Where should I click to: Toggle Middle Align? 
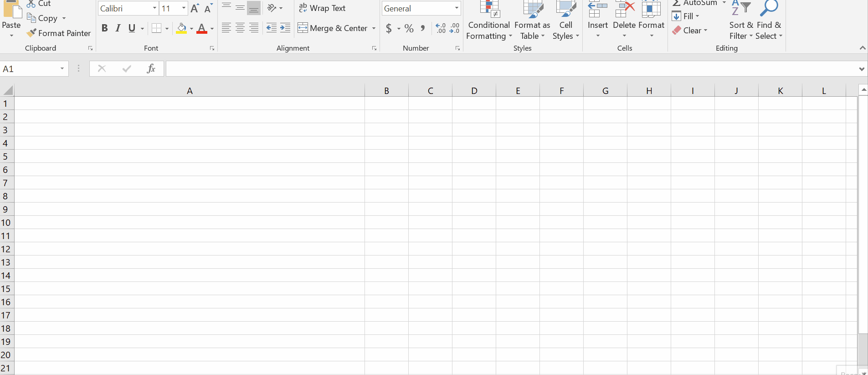pos(240,8)
